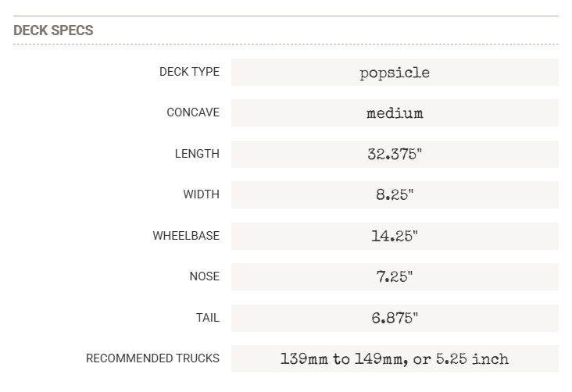Select the 'popsicle' deck type value
572x392 pixels.
pyautogui.click(x=395, y=73)
